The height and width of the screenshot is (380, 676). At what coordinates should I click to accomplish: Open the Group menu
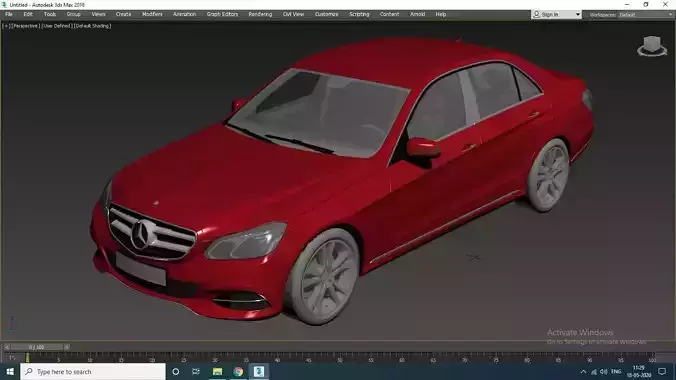click(x=74, y=14)
